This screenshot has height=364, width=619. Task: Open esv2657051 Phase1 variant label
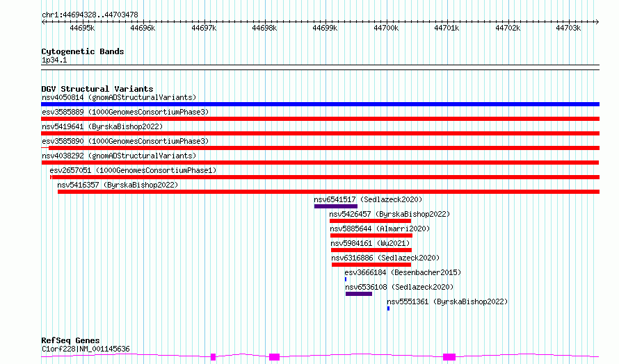(x=133, y=170)
